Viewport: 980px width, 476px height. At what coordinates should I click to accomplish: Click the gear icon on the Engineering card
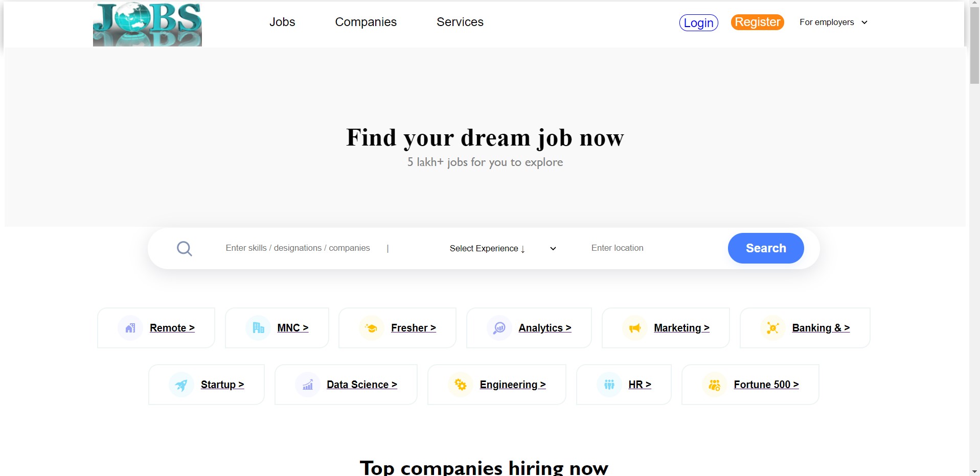coord(461,385)
